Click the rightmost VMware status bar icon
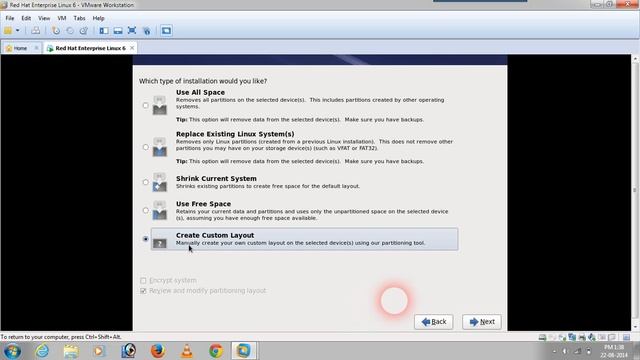This screenshot has width=640, height=360. (626, 337)
